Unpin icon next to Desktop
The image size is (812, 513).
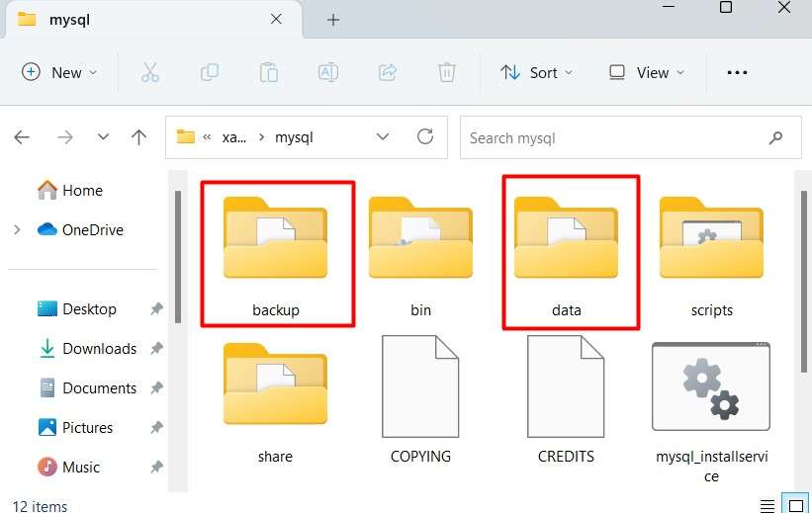point(156,309)
